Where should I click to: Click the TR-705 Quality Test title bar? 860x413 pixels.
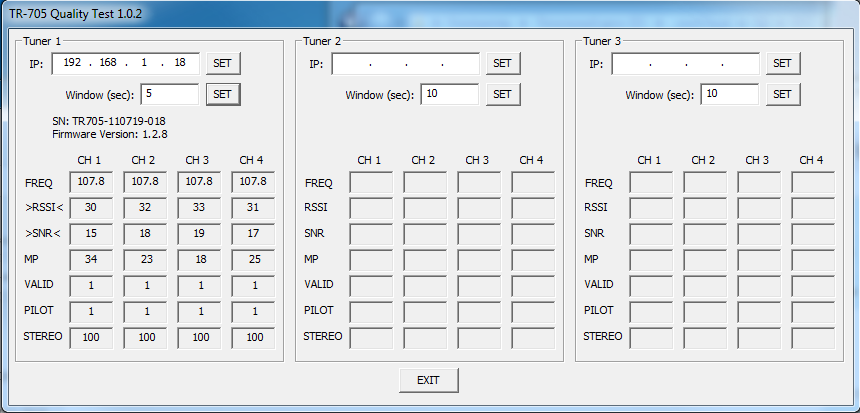coord(430,14)
